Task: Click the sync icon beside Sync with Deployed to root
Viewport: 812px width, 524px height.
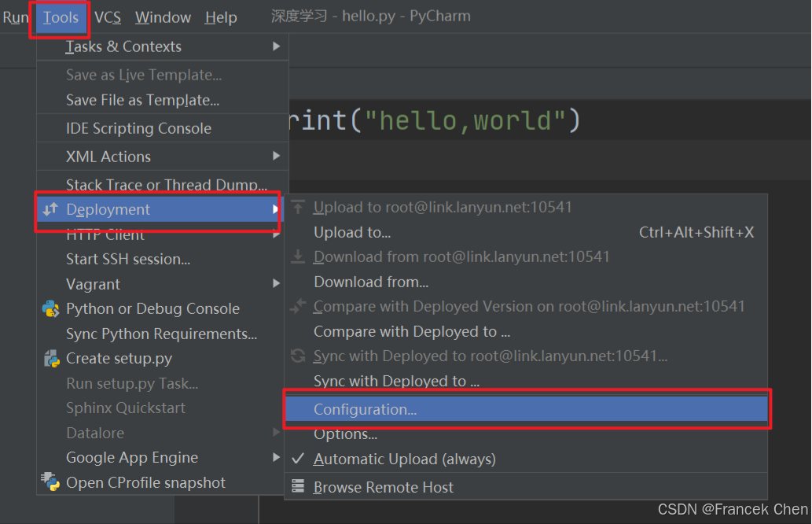Action: tap(298, 356)
